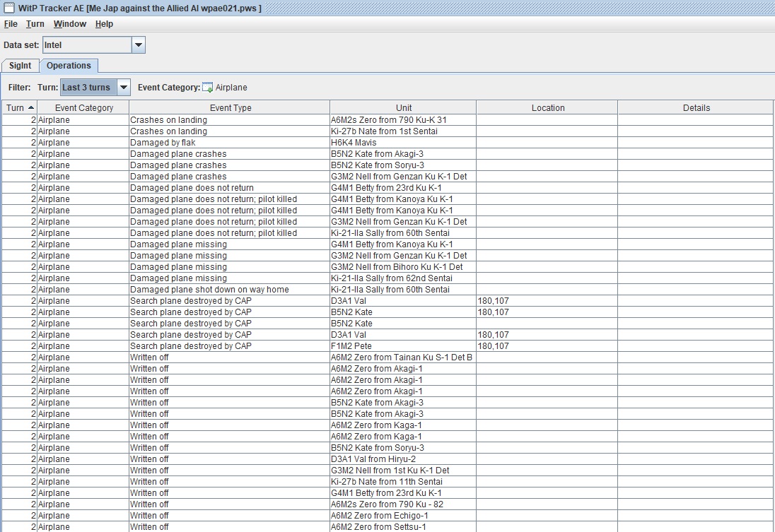
Task: Click the Airplane event category label
Action: (231, 88)
